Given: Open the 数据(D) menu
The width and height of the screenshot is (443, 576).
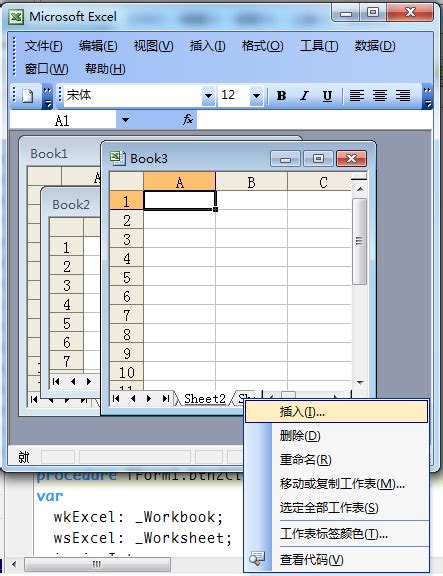Looking at the screenshot, I should click(x=375, y=46).
